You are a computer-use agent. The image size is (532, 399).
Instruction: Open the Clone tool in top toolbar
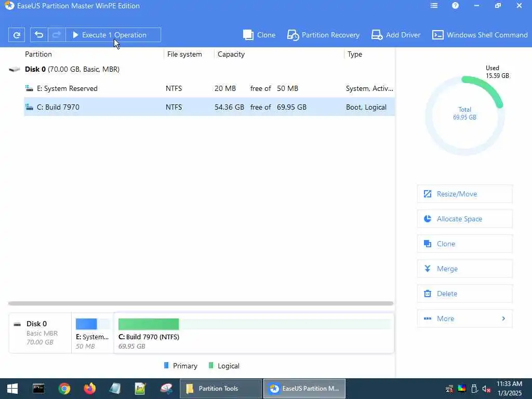pyautogui.click(x=259, y=35)
